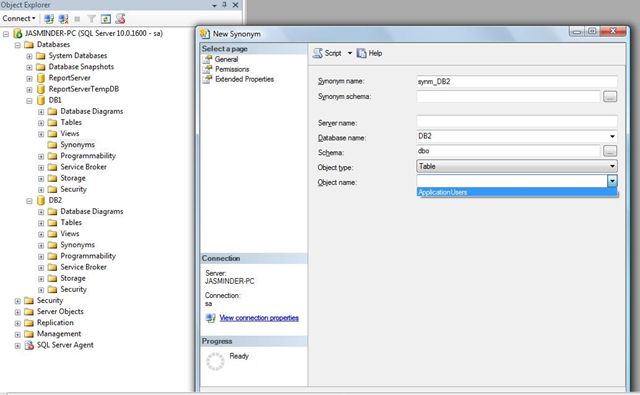The image size is (640, 395).
Task: Click the Refresh toolbar icon
Action: point(106,19)
